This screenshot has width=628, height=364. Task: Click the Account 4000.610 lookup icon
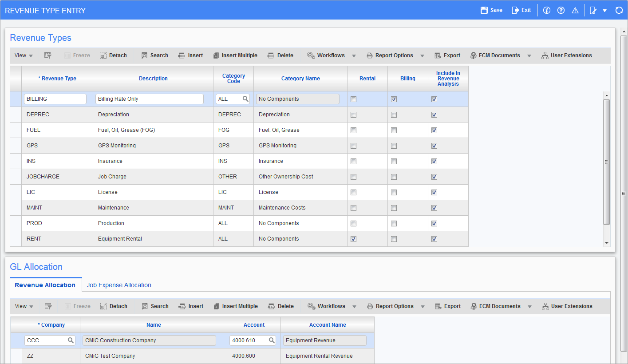[x=272, y=340]
